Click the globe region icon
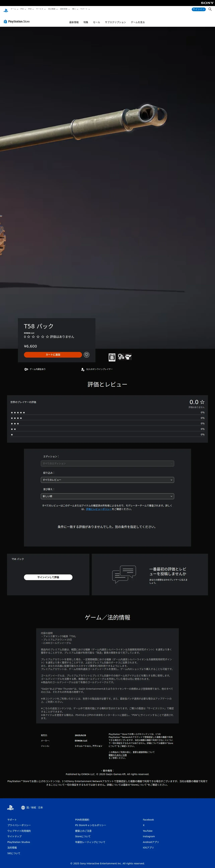Screen dimensions: 215x868 [x=23, y=807]
